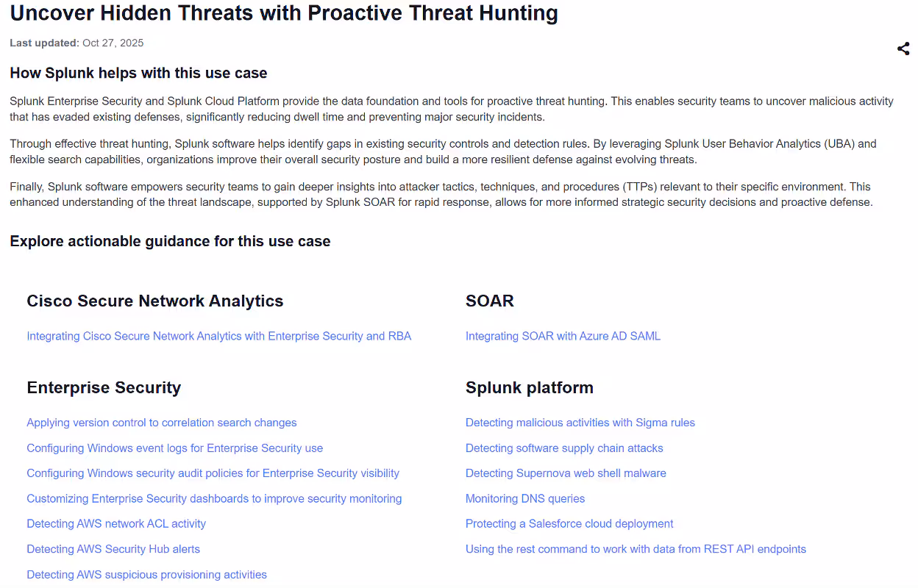Open Detecting software supply chain attacks
Screen dimensions: 918x588
click(564, 448)
